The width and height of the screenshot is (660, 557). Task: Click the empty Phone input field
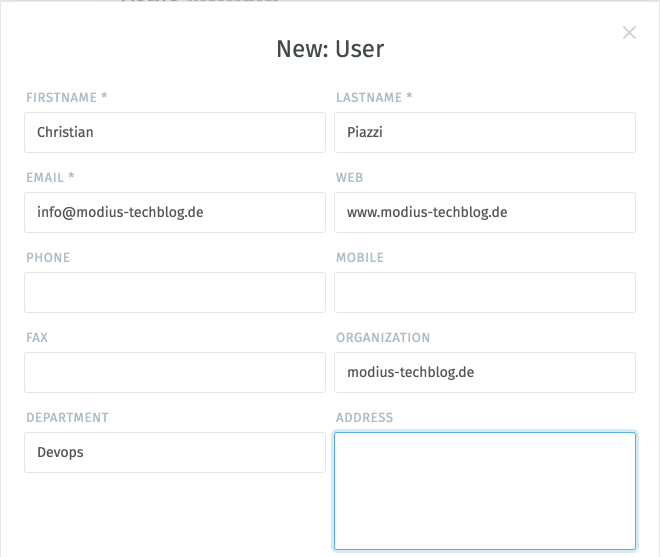175,292
